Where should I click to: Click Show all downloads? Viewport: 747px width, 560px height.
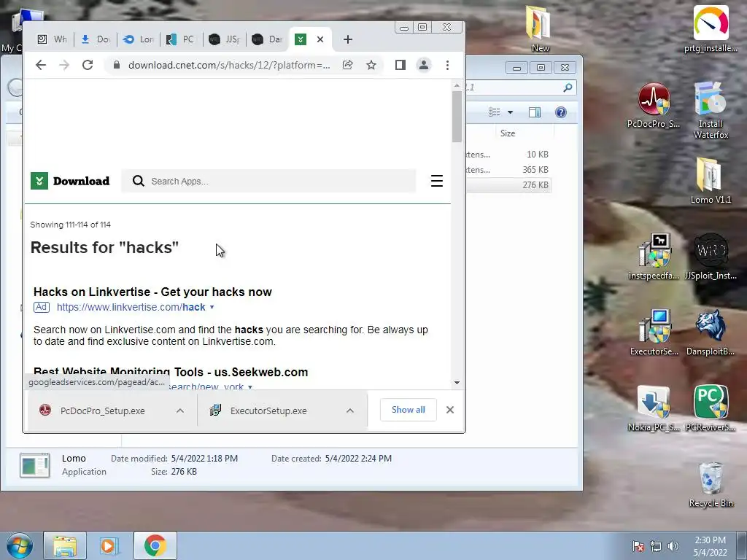[x=409, y=410]
